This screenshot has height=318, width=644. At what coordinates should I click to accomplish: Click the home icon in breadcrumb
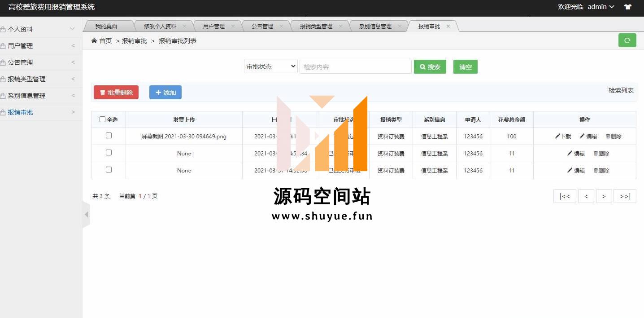tap(94, 41)
